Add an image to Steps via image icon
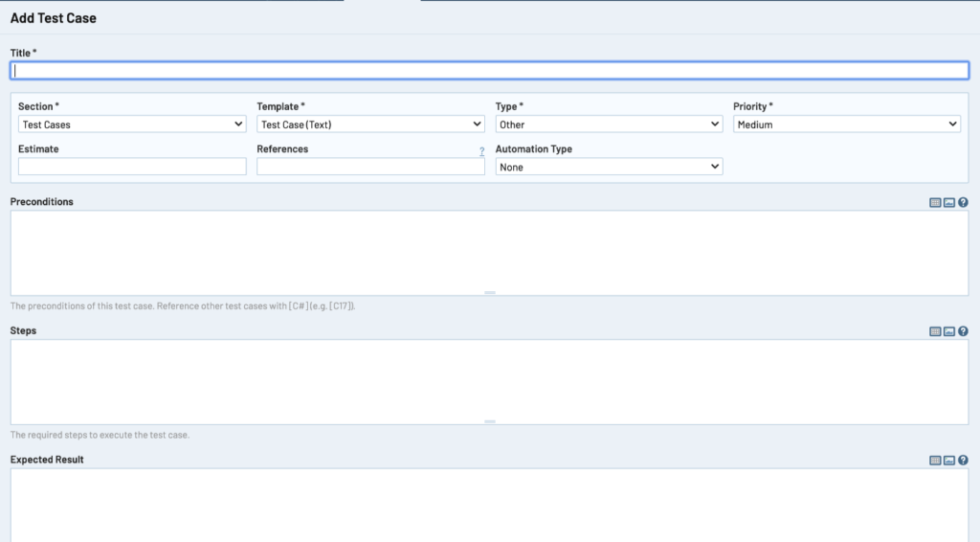Viewport: 980px width, 542px height. tap(949, 331)
